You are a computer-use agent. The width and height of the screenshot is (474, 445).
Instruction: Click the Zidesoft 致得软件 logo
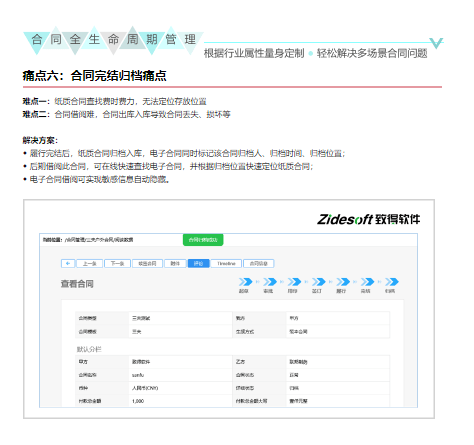coord(368,219)
